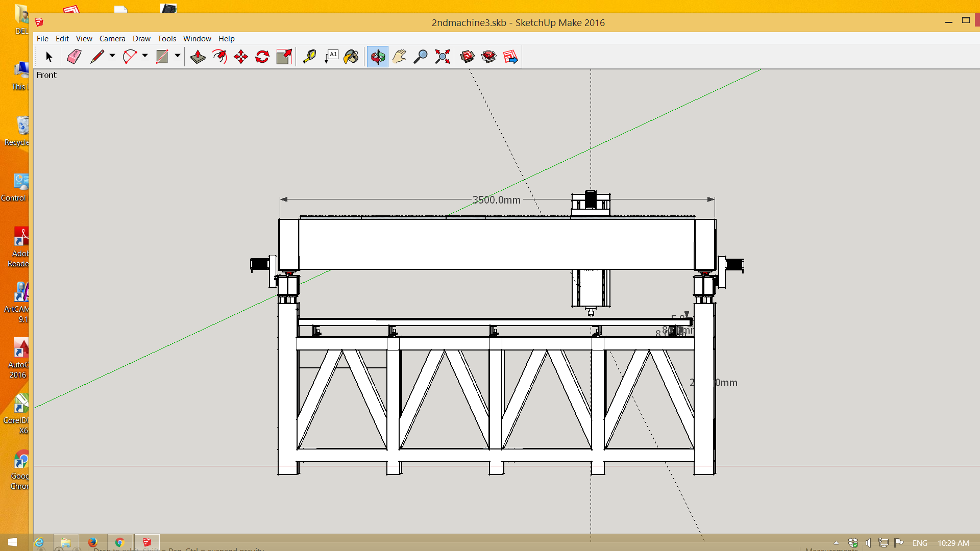Open Firefox from the taskbar
Viewport: 980px width, 551px height.
tap(92, 542)
